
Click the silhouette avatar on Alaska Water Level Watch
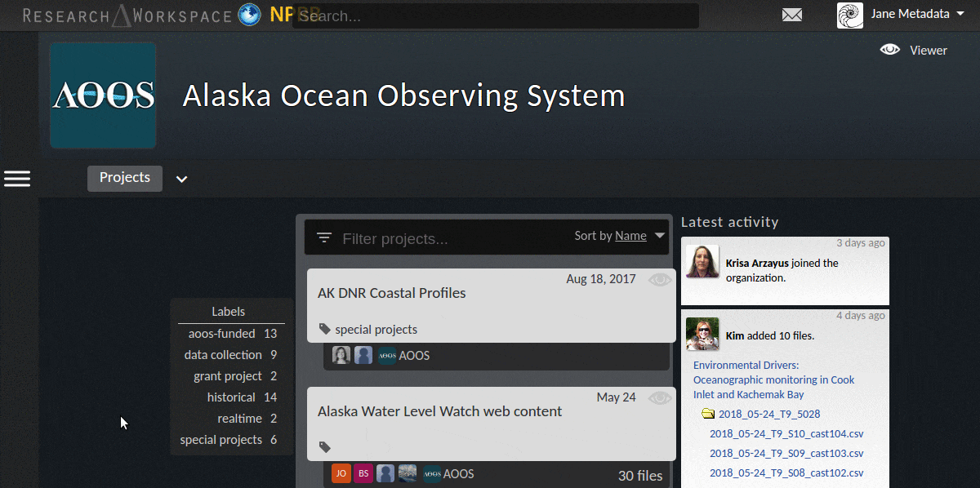[x=385, y=473]
